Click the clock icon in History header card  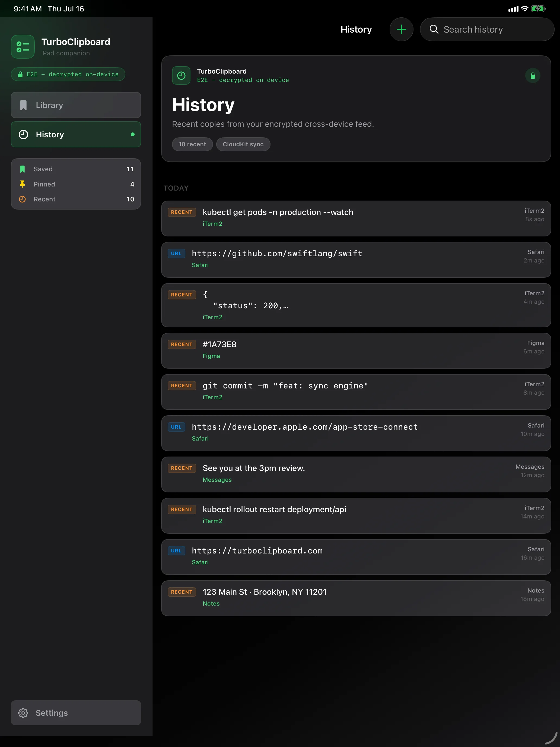181,75
